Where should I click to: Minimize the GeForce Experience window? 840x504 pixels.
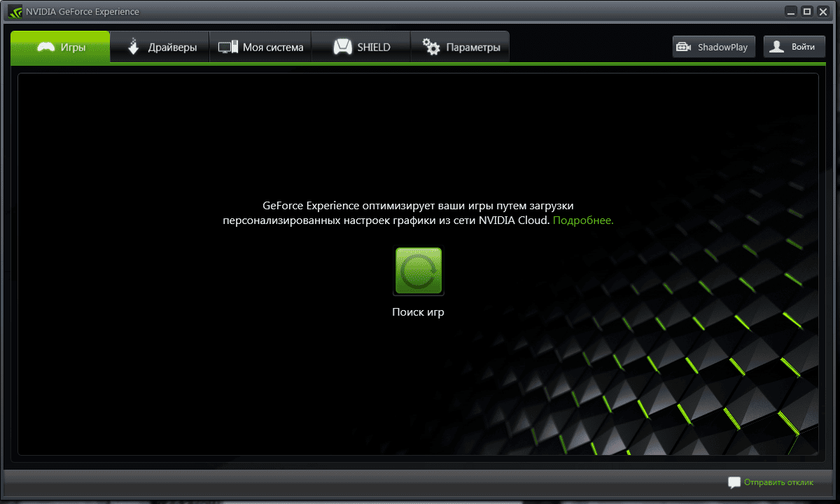[792, 11]
